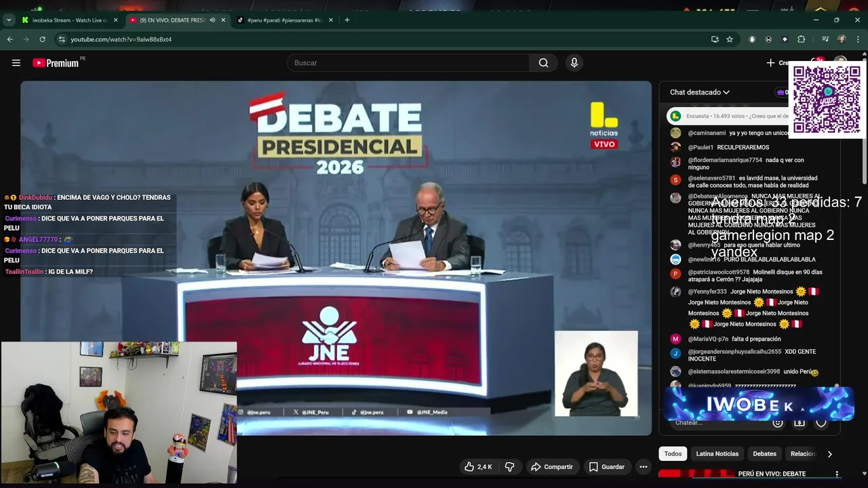Select the partially visible Relacionados filter chip

(802, 453)
